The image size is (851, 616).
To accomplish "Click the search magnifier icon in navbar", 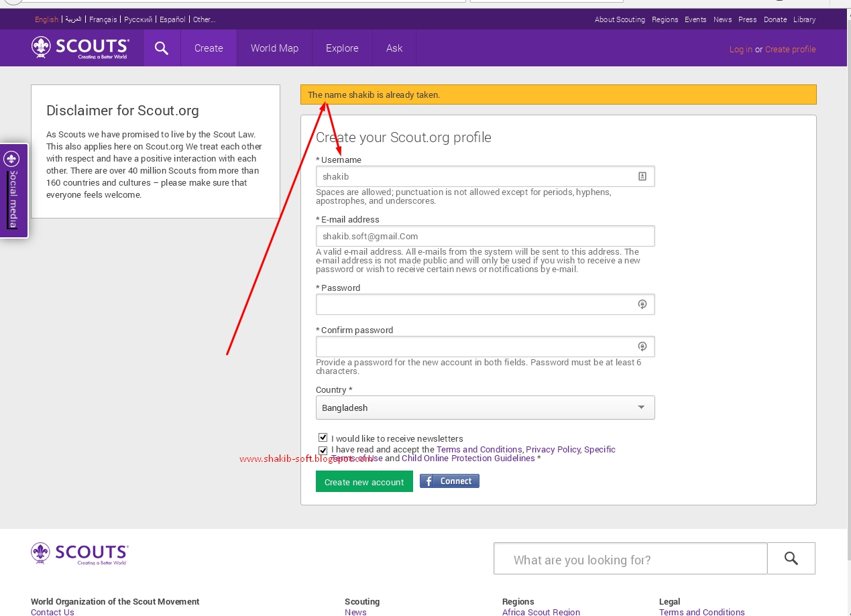I will click(x=162, y=48).
